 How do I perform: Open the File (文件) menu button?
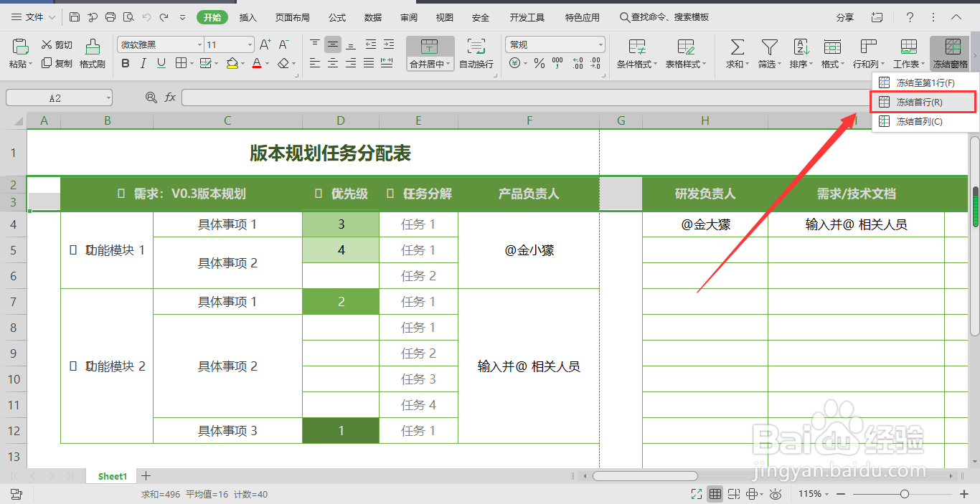tap(32, 17)
